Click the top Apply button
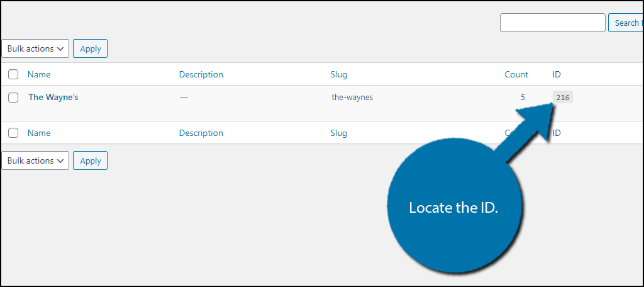 (x=91, y=48)
